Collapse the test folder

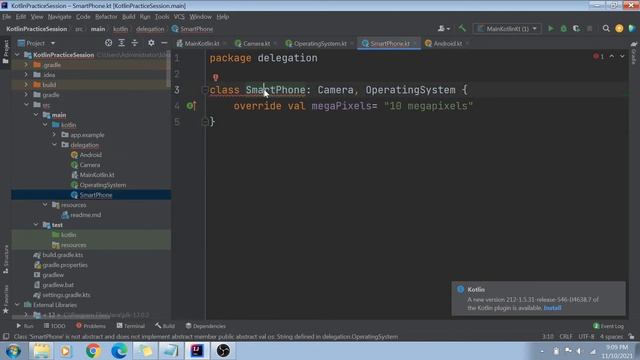(x=36, y=225)
